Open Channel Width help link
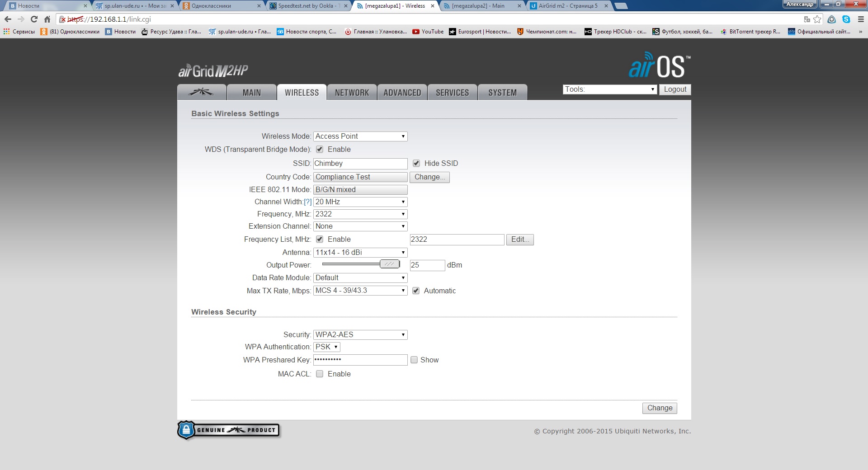 click(x=307, y=202)
